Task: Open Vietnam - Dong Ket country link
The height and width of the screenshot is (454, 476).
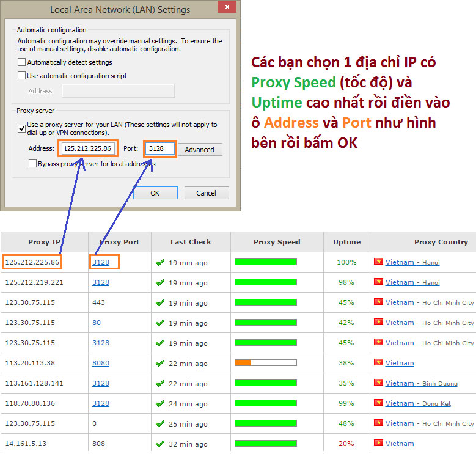Action: click(418, 403)
